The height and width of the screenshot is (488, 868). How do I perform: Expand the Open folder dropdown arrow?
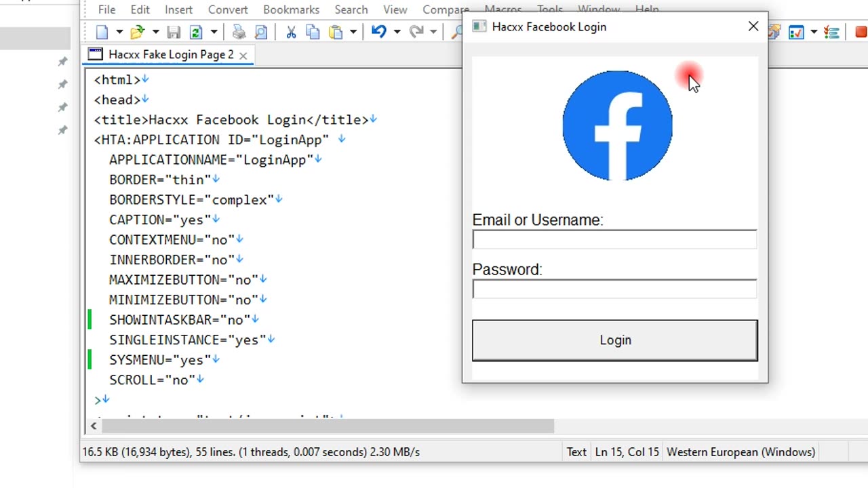click(x=155, y=32)
